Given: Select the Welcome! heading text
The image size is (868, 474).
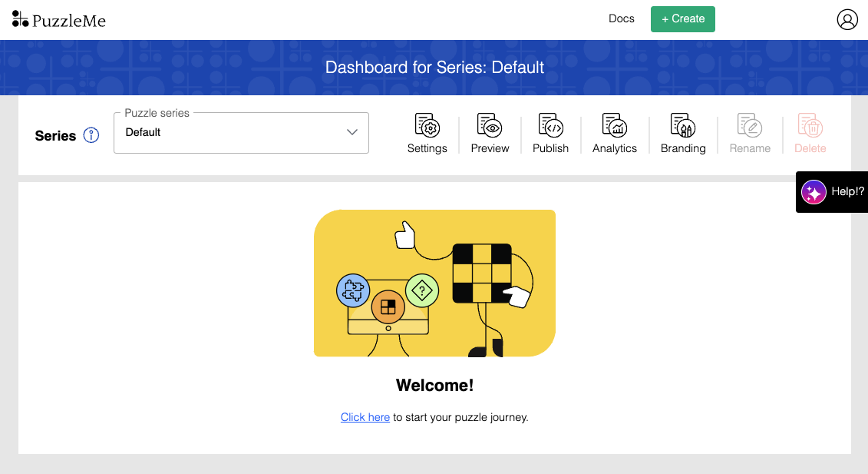Looking at the screenshot, I should (434, 386).
